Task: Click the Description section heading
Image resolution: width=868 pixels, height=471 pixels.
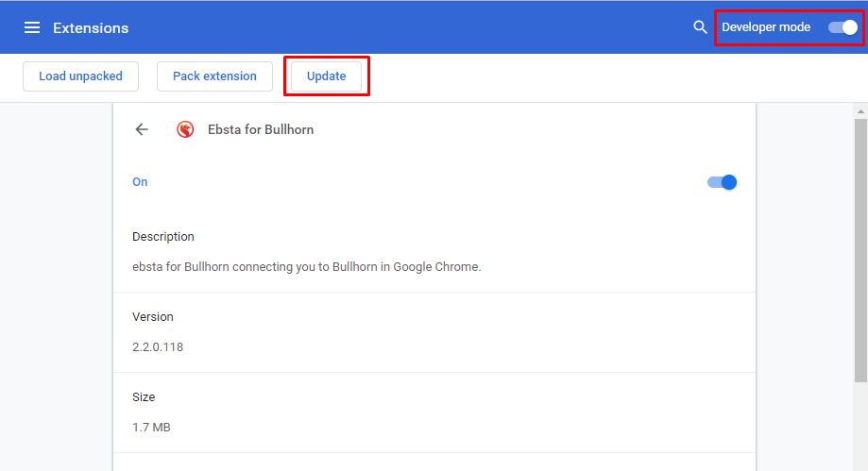Action: (163, 237)
